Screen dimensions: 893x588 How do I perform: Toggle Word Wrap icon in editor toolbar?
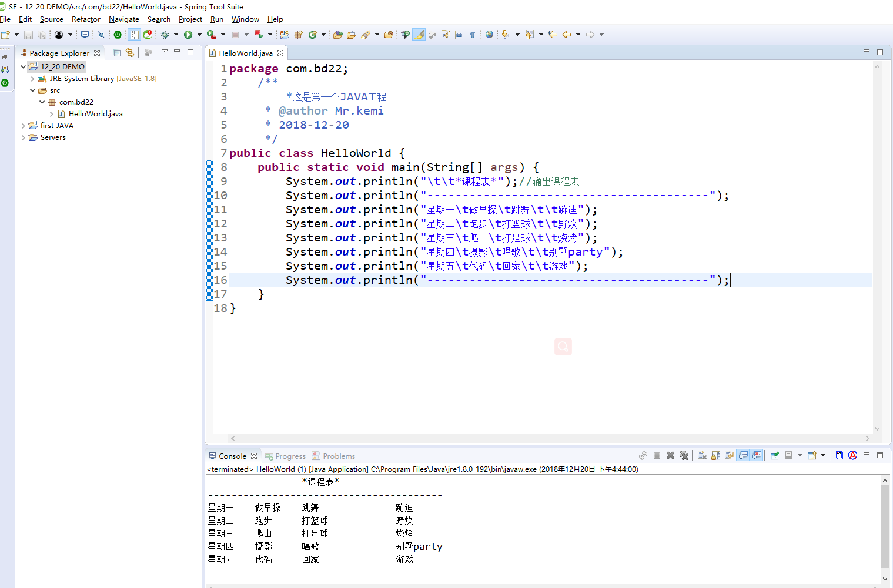point(446,35)
